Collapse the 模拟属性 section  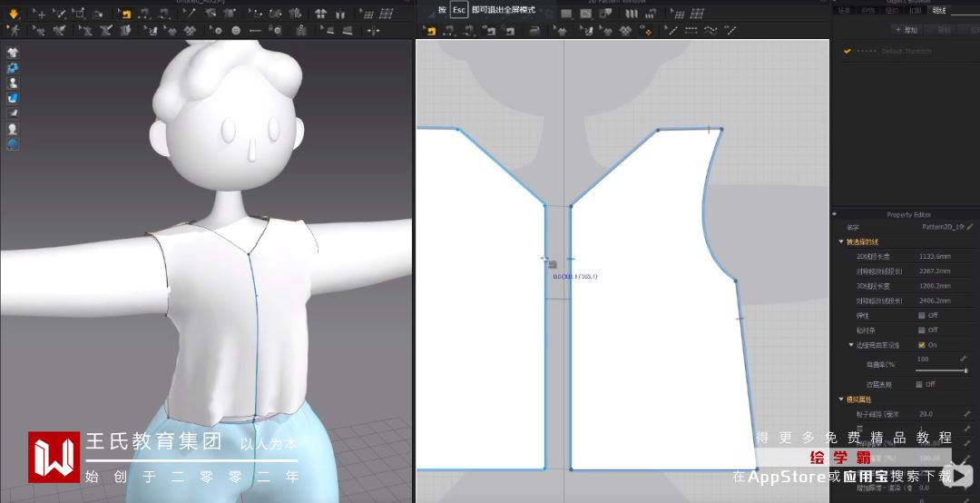coord(841,399)
